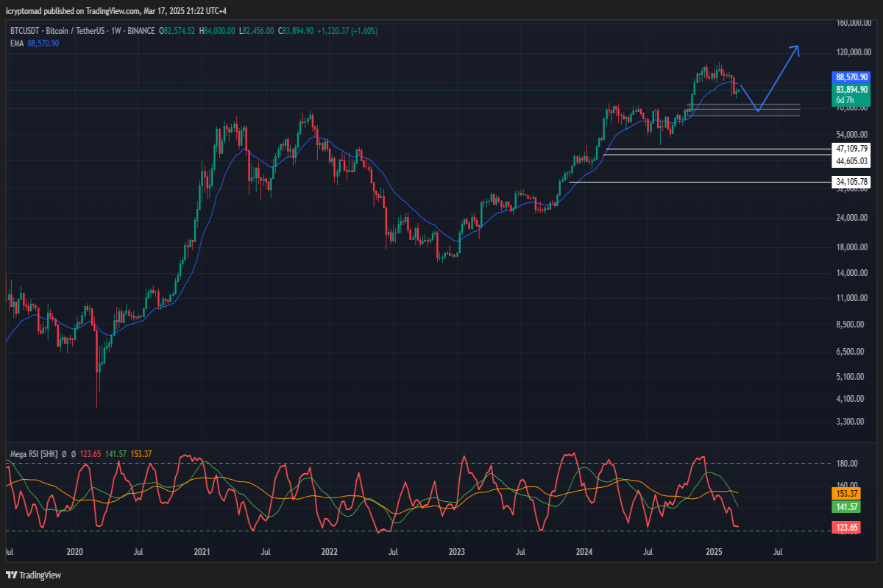This screenshot has width=883, height=588.
Task: Click the first Ø symbol in Mega RSI legend
Action: click(x=64, y=454)
